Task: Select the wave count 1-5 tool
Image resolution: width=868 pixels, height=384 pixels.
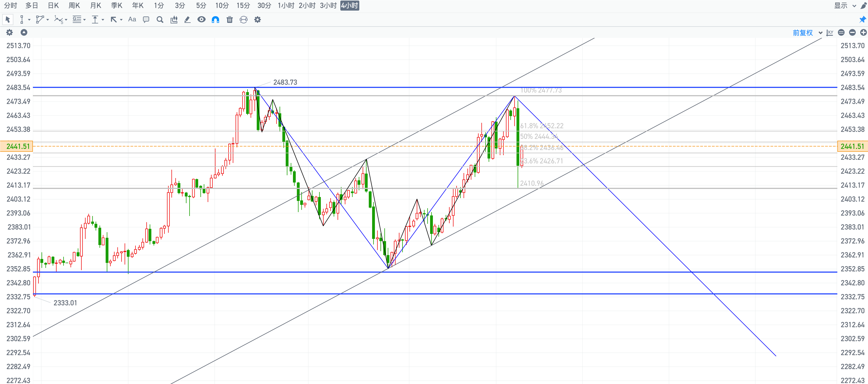Action: 59,20
